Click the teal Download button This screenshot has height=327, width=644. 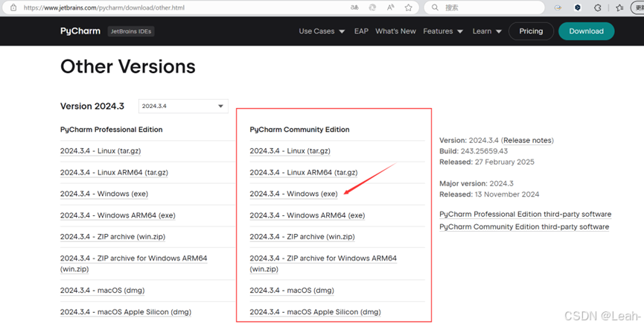tap(586, 31)
